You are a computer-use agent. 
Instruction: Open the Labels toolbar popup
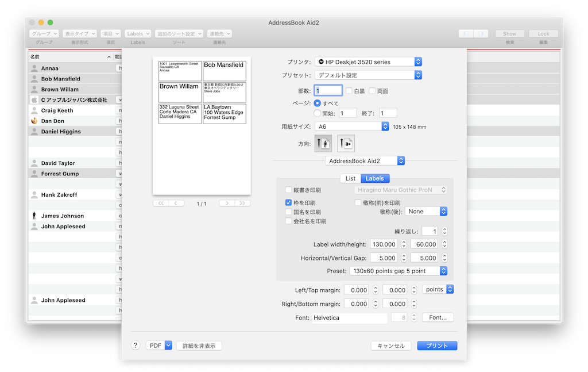[x=138, y=34]
